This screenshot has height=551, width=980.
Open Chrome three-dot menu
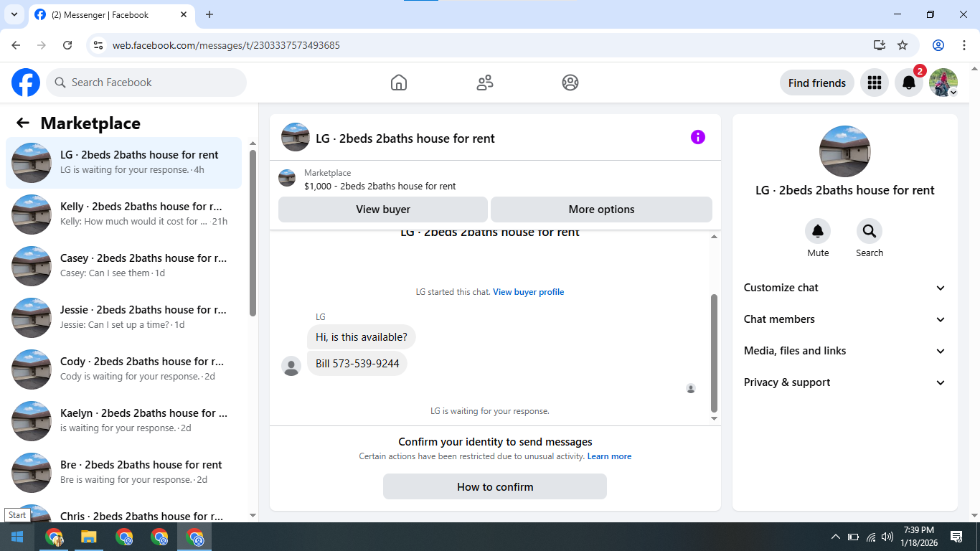963,45
